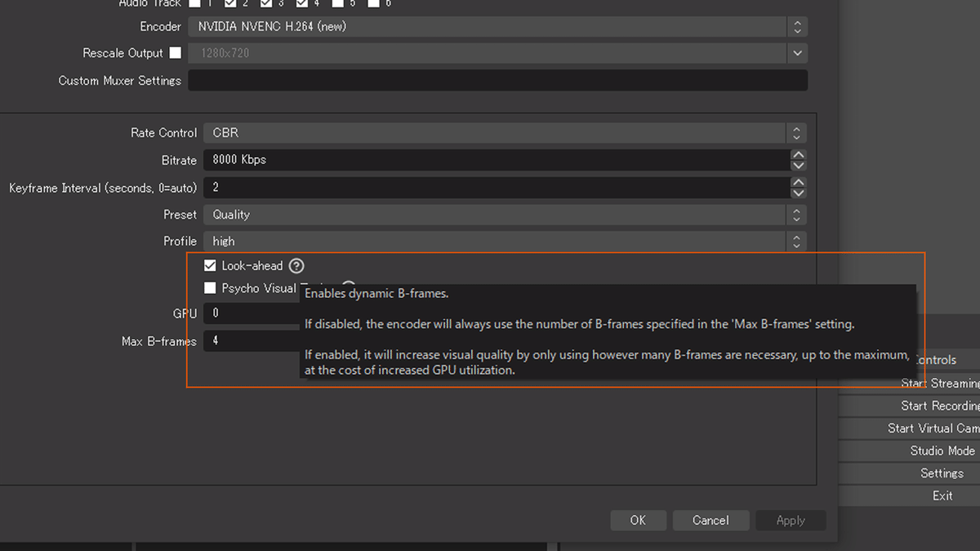
Task: Click the 'Max B-frames' label
Action: [159, 341]
